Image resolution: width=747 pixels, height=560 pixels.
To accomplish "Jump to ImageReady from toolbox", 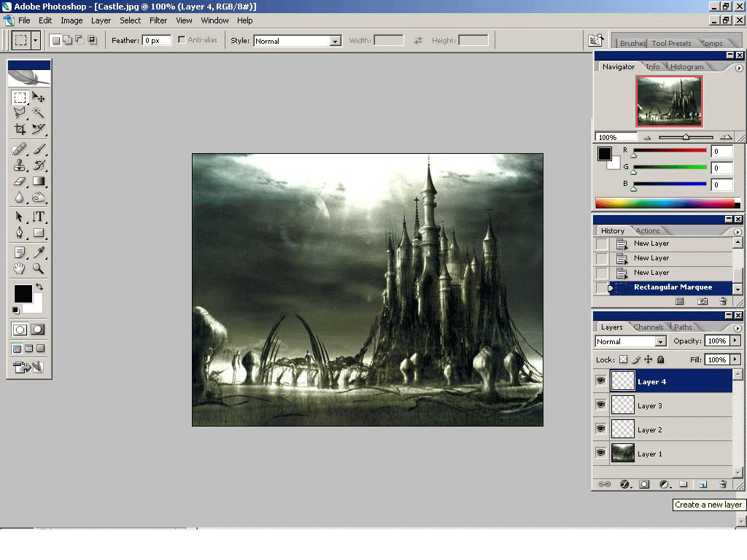I will 28,367.
